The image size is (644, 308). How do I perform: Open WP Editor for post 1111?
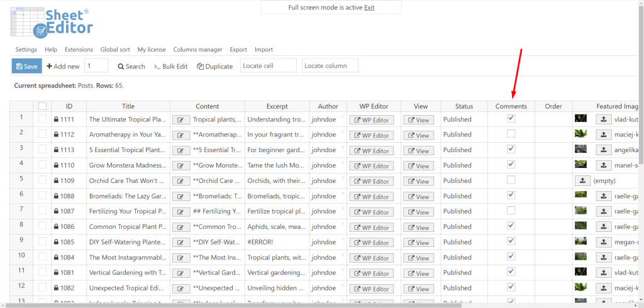(x=372, y=120)
